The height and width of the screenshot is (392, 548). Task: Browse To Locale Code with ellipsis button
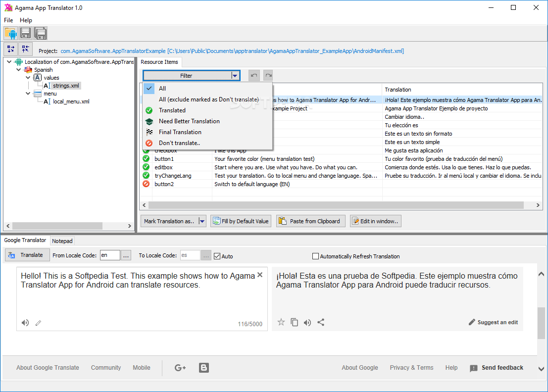point(206,255)
